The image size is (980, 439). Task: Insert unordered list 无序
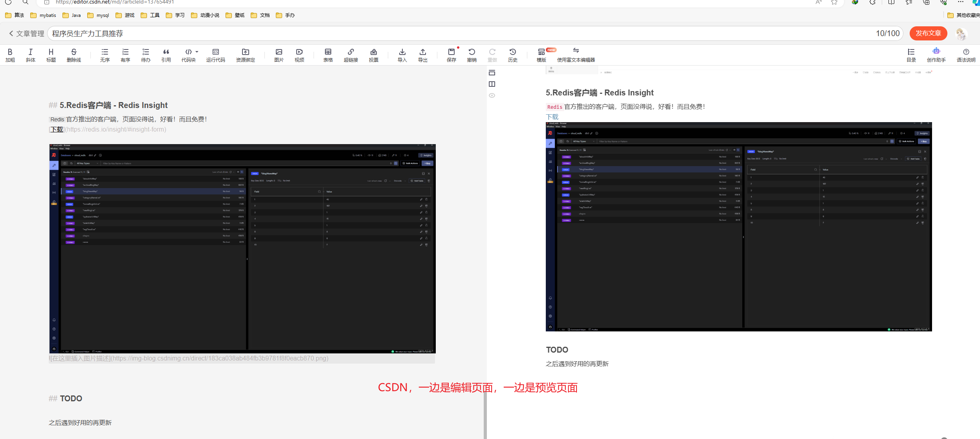pyautogui.click(x=105, y=55)
